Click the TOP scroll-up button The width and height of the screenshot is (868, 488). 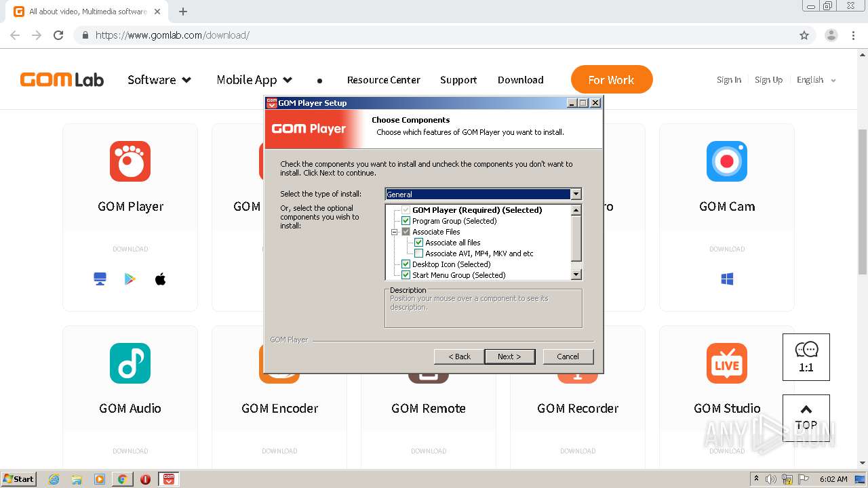[806, 418]
